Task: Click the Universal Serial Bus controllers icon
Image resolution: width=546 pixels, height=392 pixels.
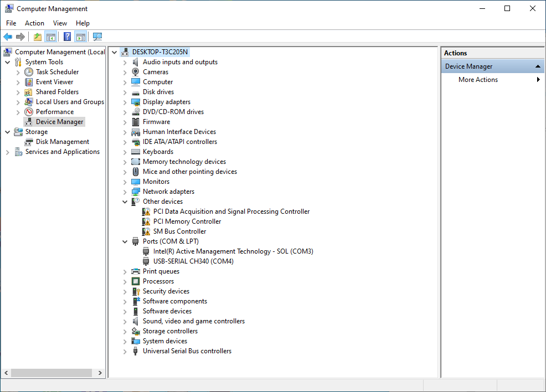Action: click(136, 351)
